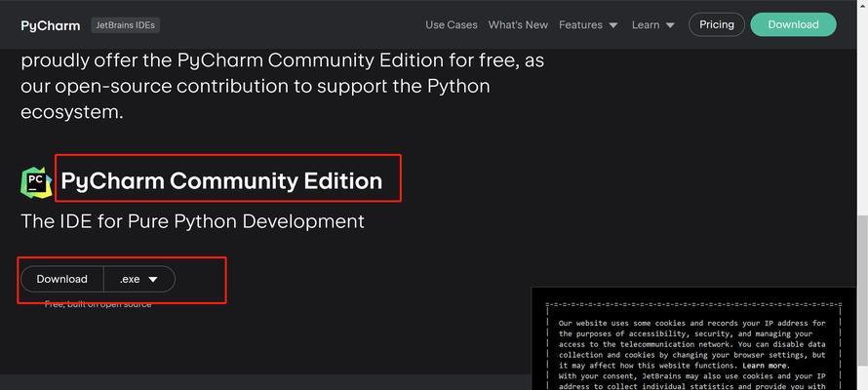Viewport: 868px width, 390px height.
Task: Open the What's New page
Action: [x=518, y=25]
